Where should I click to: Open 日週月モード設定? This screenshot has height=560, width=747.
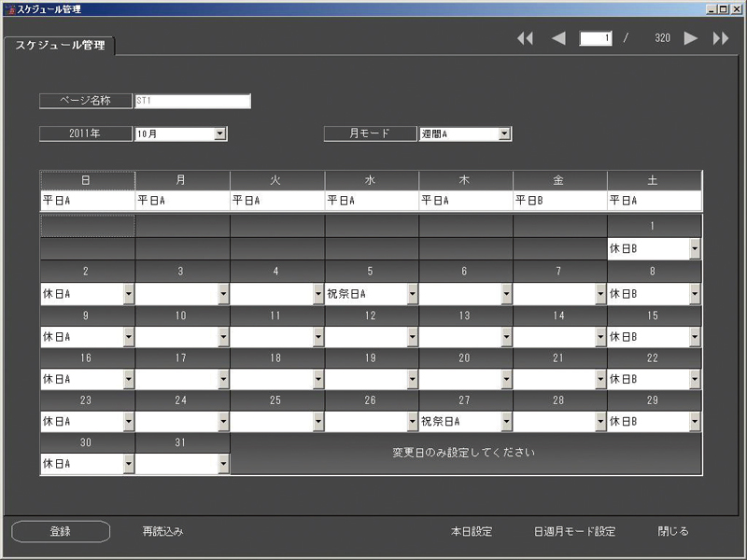coord(574,531)
